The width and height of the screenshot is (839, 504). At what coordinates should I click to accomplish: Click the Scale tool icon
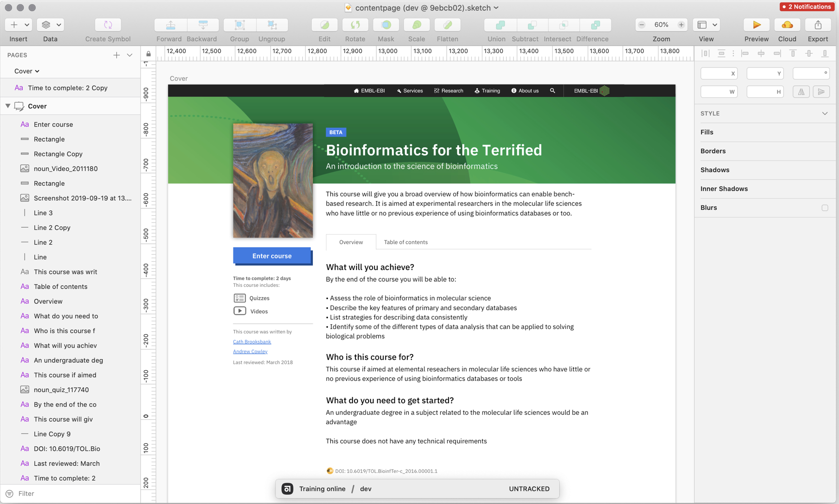click(x=416, y=25)
